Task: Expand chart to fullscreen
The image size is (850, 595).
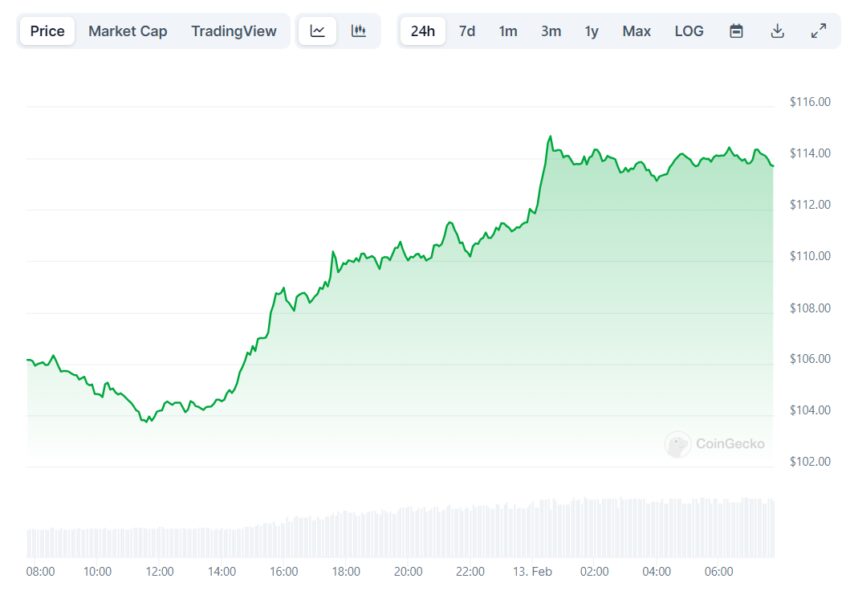Action: 818,31
